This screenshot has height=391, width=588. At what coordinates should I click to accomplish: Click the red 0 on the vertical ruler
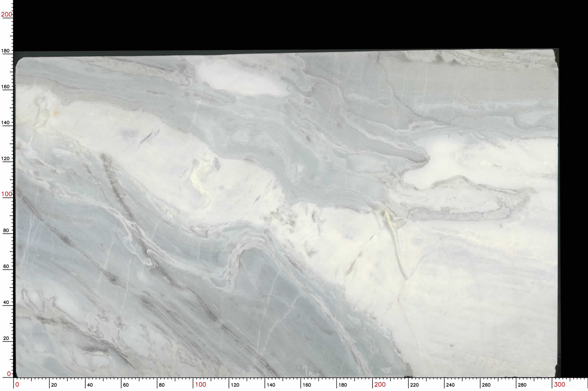pos(9,374)
